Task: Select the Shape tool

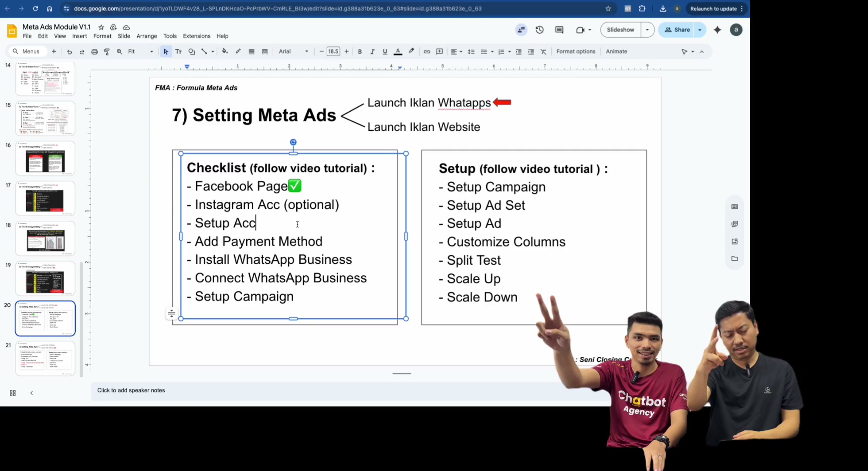Action: tap(191, 51)
